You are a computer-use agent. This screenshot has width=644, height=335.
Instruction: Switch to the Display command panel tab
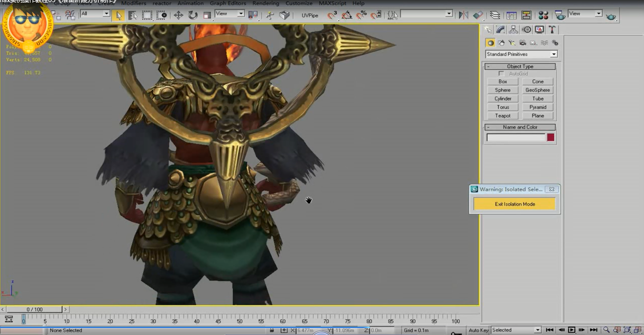pos(539,30)
